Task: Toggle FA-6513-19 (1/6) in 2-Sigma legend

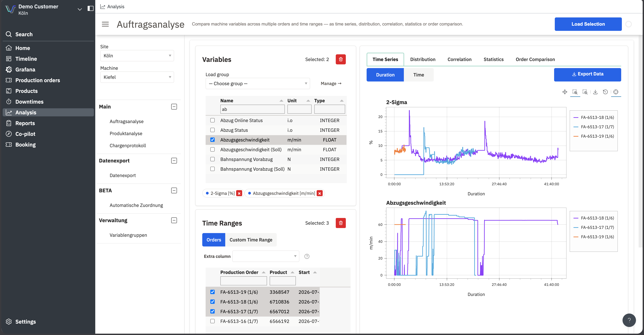Action: (594, 136)
